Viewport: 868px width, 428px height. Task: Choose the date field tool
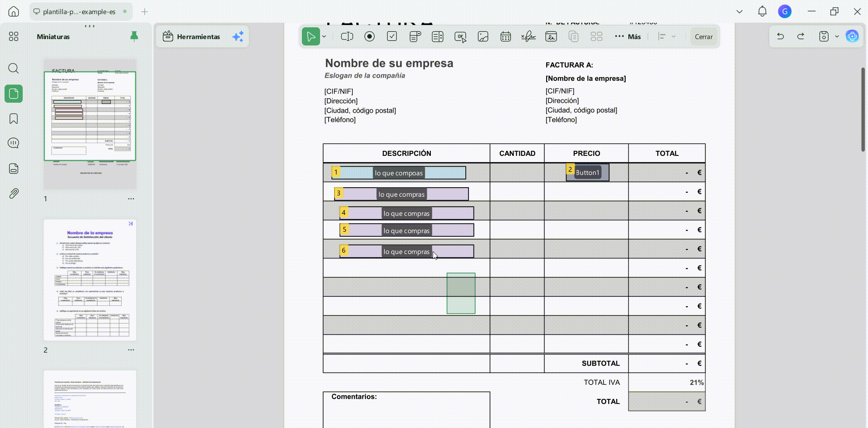tap(506, 36)
